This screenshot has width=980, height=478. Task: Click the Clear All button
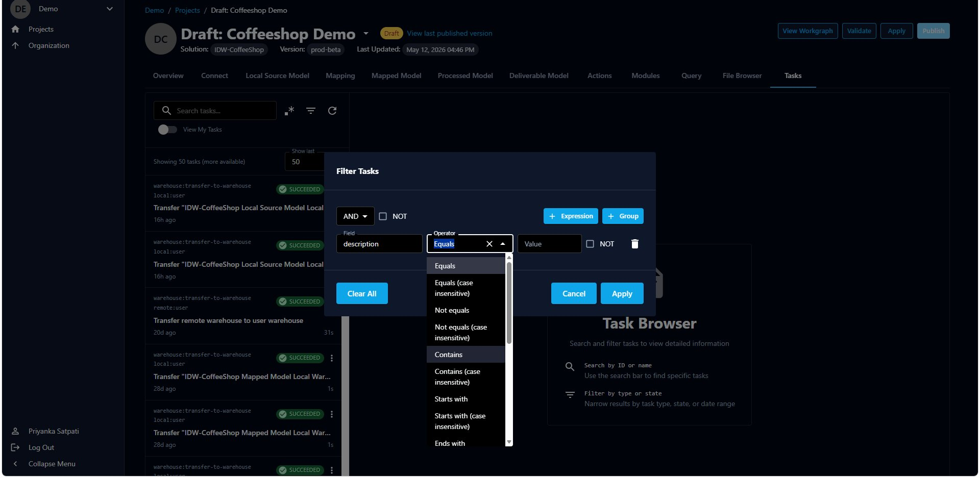point(362,293)
